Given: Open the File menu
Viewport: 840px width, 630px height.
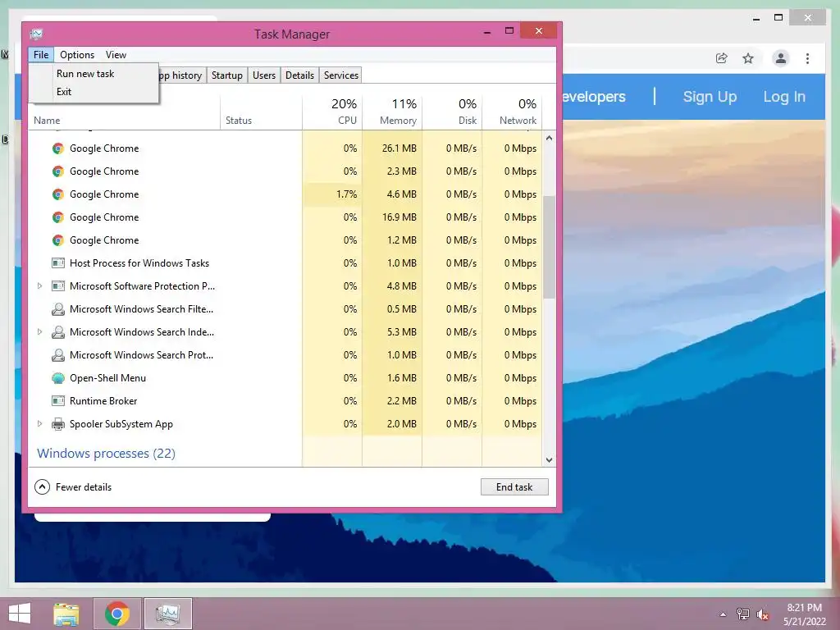Looking at the screenshot, I should tap(41, 55).
